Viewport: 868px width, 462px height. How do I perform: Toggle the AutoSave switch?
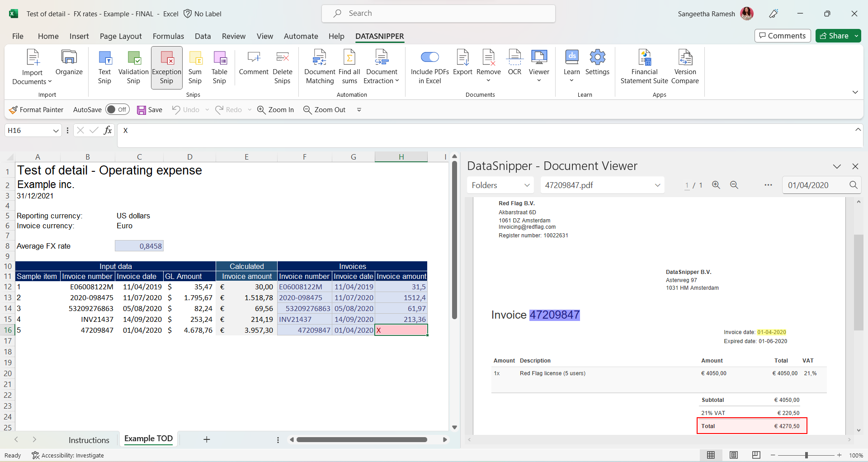coord(118,109)
